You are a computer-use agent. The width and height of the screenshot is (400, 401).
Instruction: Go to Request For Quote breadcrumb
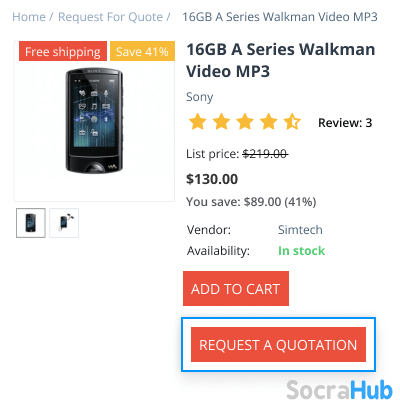coord(110,17)
